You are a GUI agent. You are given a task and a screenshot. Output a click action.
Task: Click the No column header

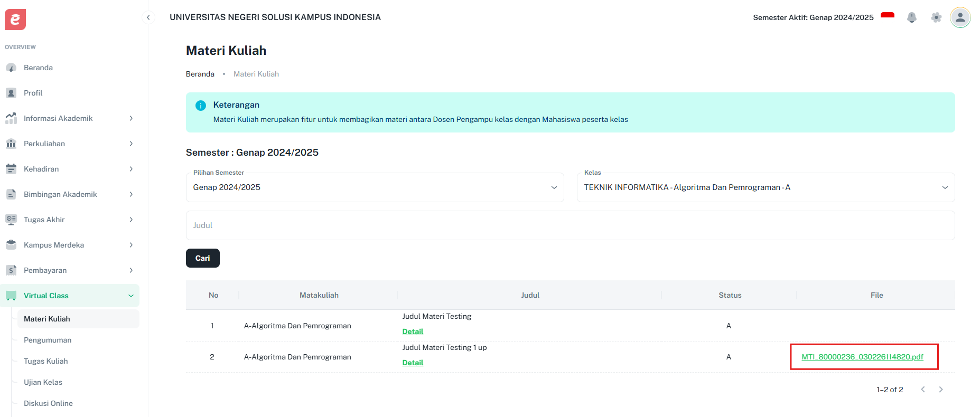pyautogui.click(x=213, y=295)
